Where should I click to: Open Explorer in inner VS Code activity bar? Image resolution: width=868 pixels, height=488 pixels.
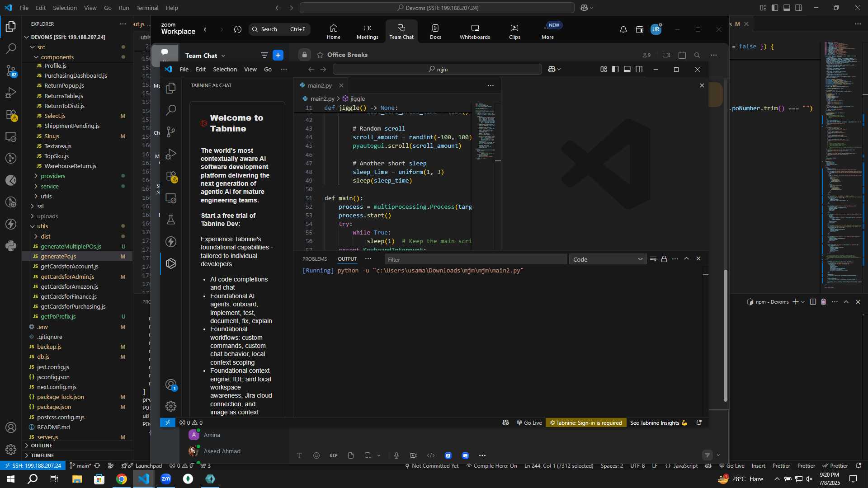171,88
